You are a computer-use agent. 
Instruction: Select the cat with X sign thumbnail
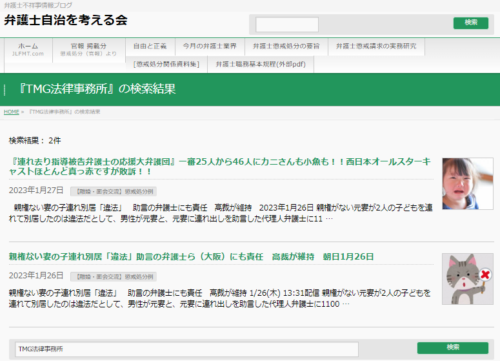coord(468,279)
